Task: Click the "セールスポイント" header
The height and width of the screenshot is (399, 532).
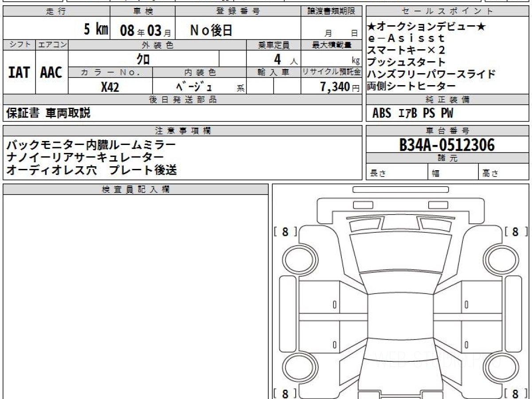Action: (447, 11)
